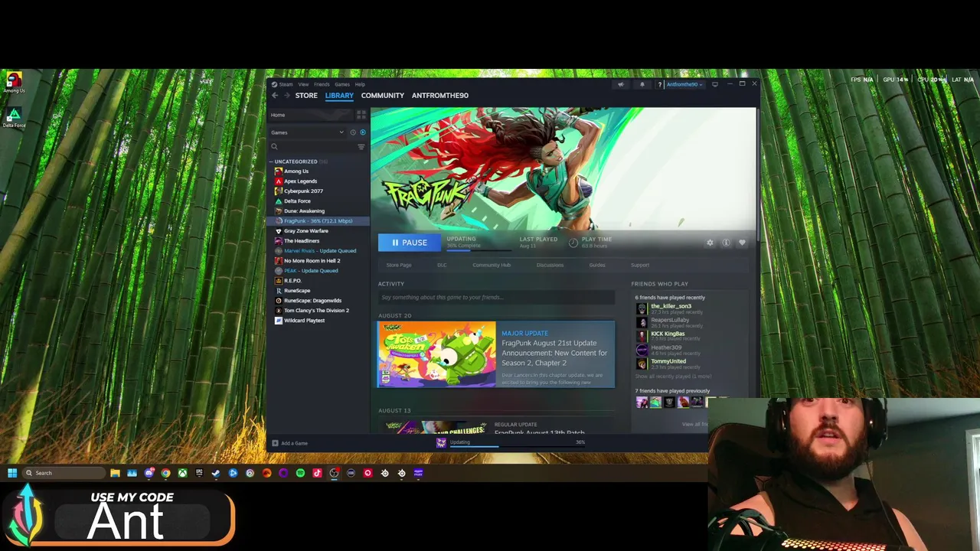Pause the FragPunk update
Viewport: 980px width, 551px height.
[x=410, y=243]
